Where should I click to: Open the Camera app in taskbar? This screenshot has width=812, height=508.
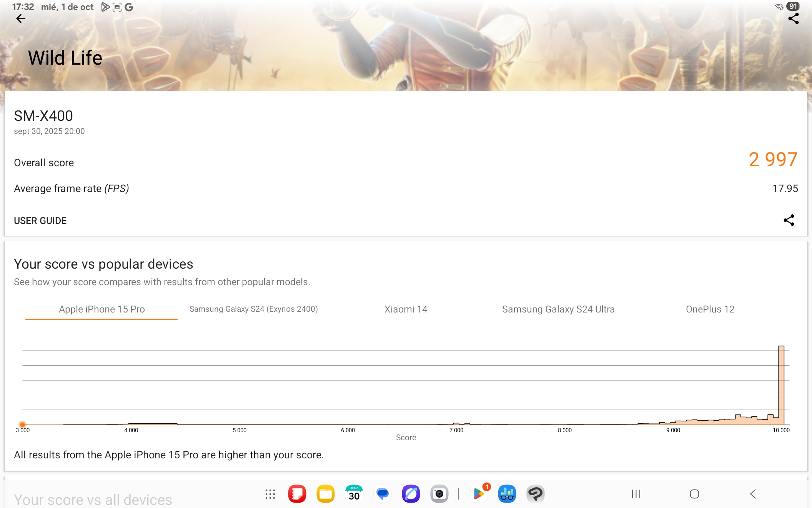(x=439, y=494)
